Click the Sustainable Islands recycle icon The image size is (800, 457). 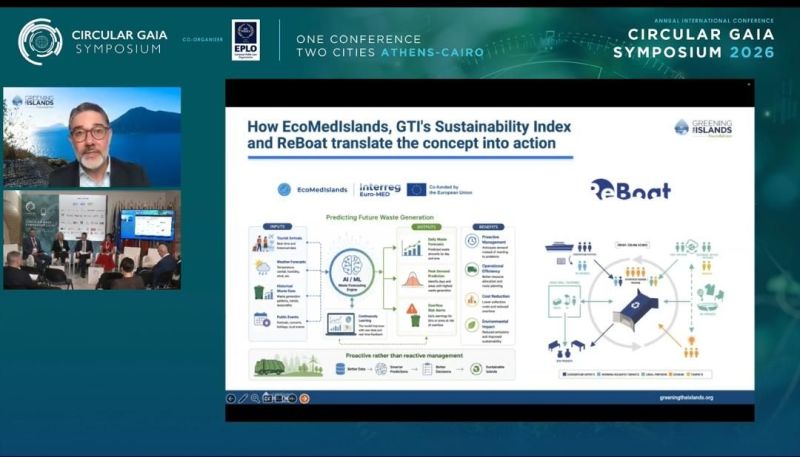[476, 369]
